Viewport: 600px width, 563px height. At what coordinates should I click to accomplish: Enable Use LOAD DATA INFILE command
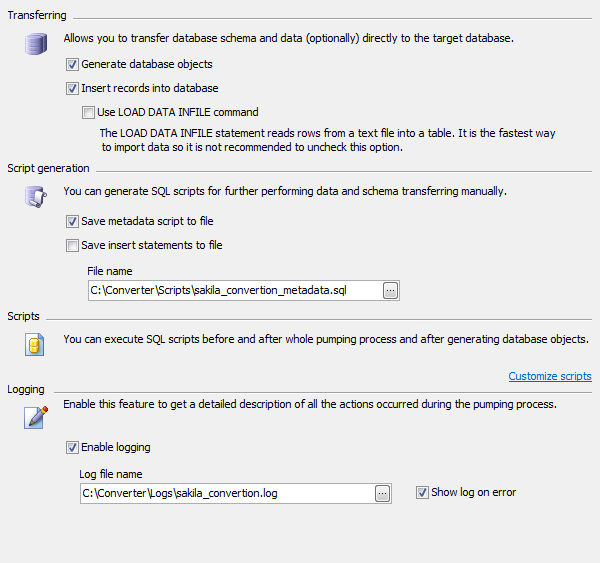tap(89, 112)
